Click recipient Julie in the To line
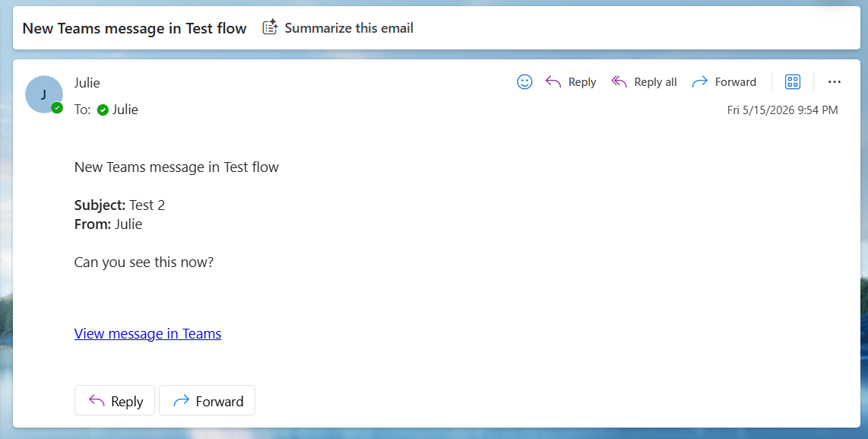868x439 pixels. (125, 110)
